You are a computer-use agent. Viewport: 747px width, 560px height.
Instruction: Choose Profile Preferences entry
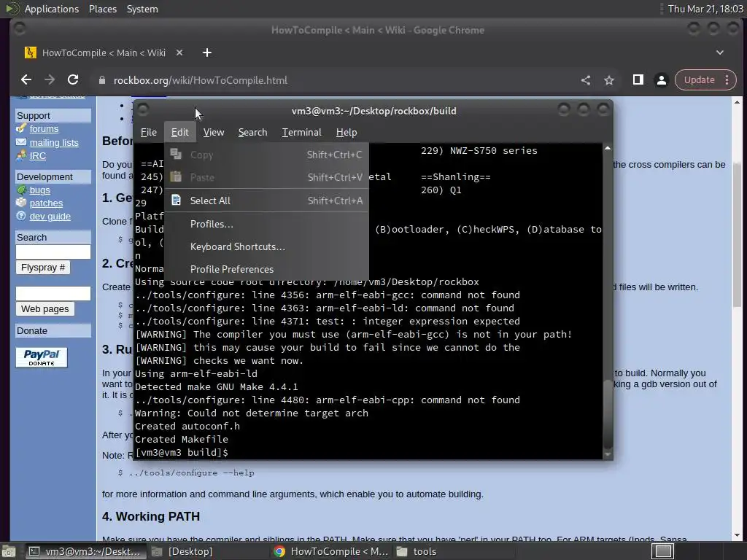pyautogui.click(x=267, y=269)
